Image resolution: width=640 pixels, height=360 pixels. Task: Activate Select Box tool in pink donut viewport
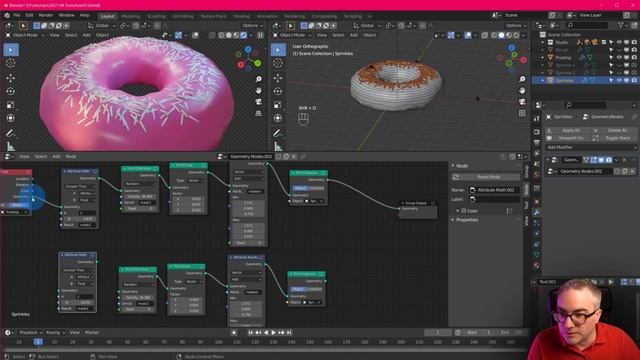(11, 50)
